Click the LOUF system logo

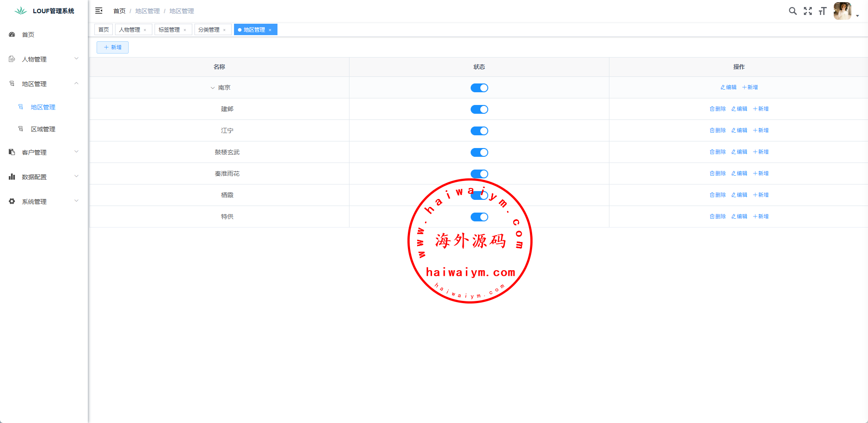(x=21, y=11)
